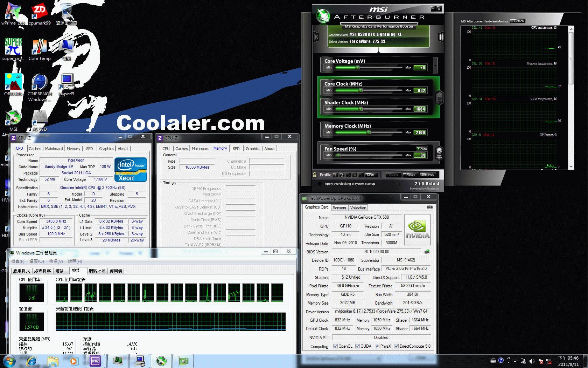588x368 pixels.
Task: Switch to the Sensors tab in GPU-Z
Action: click(x=339, y=208)
